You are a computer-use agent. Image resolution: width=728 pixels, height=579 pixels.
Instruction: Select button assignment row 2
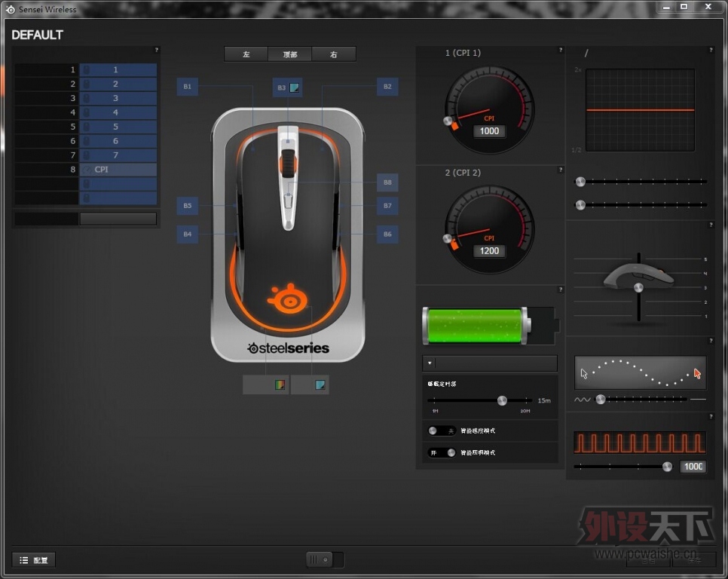(x=118, y=84)
